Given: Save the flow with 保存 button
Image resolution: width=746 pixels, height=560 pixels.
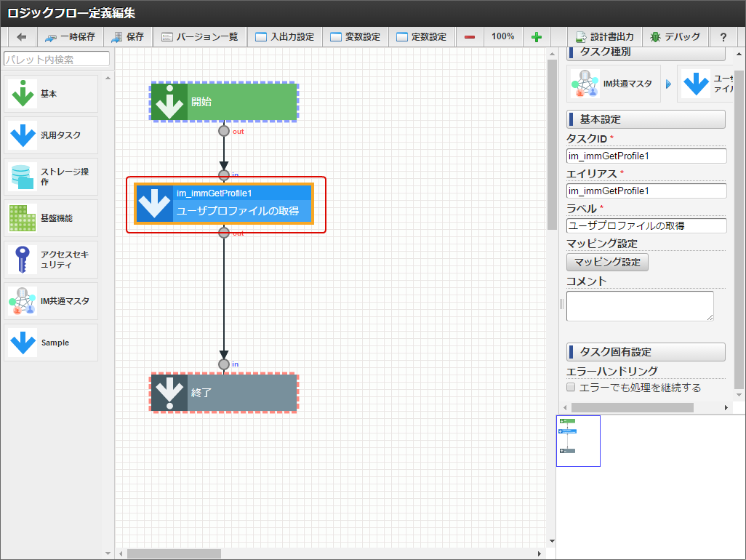Looking at the screenshot, I should (x=128, y=36).
